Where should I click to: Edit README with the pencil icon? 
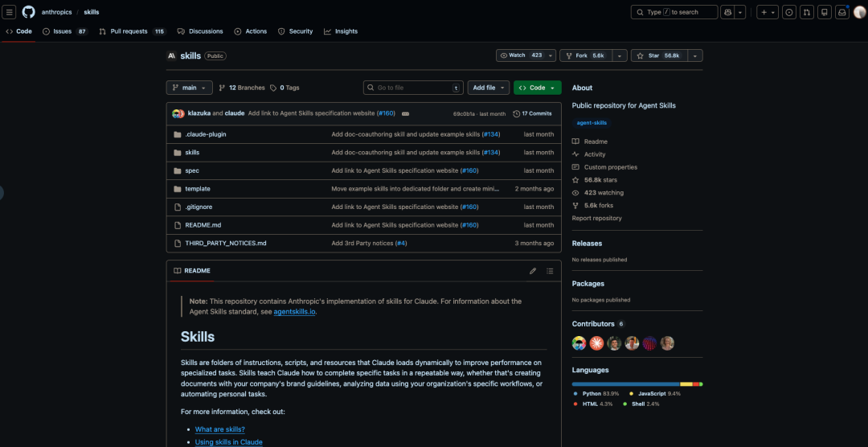[x=533, y=271]
